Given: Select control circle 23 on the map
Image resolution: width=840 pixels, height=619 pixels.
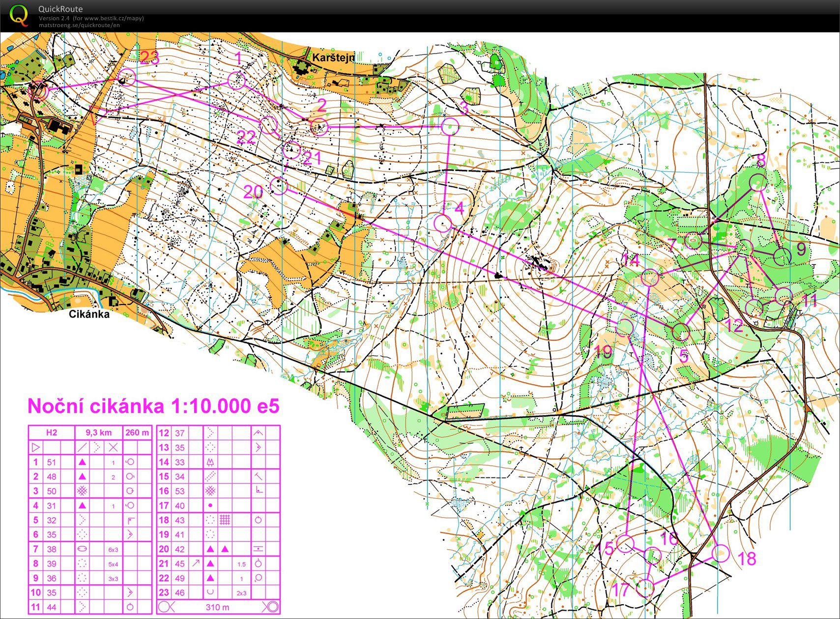Looking at the screenshot, I should [126, 77].
